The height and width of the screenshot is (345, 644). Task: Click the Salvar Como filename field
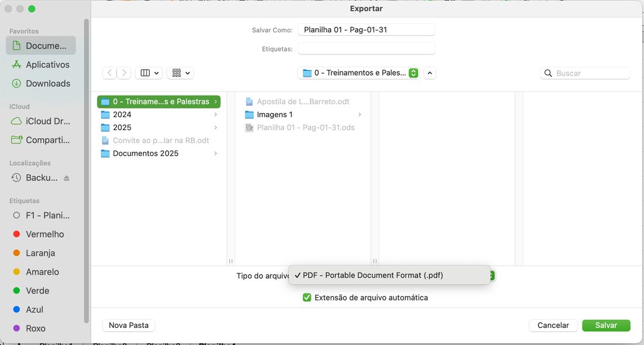point(366,29)
